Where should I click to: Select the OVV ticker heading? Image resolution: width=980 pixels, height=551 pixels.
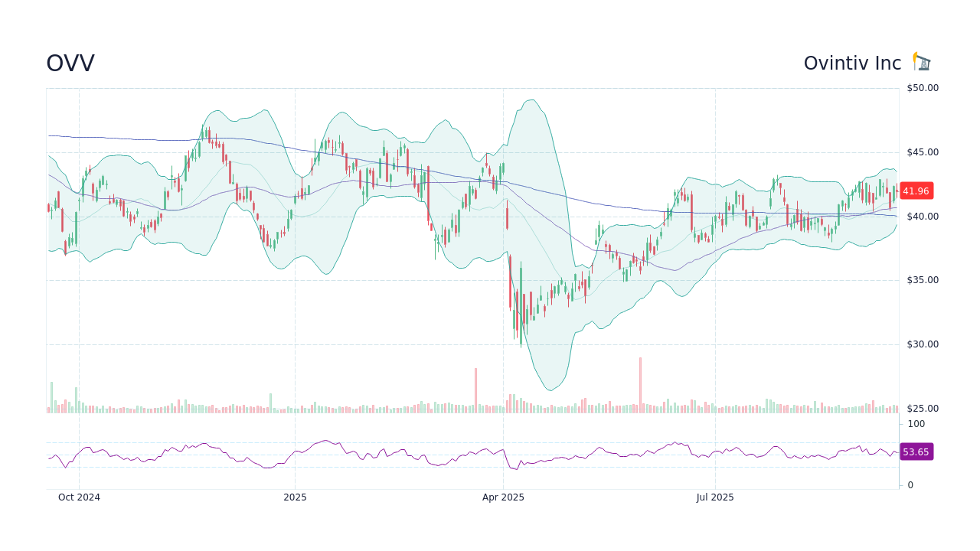pyautogui.click(x=70, y=63)
